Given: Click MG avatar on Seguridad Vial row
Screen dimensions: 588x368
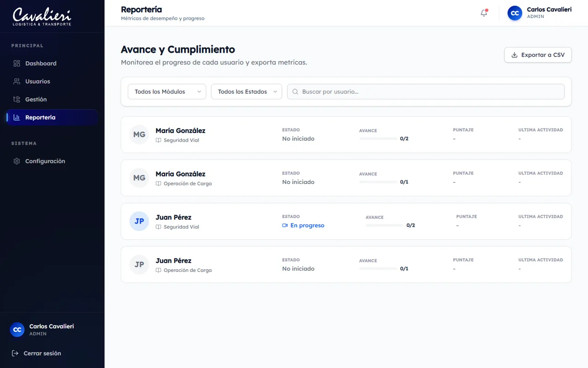Looking at the screenshot, I should pyautogui.click(x=139, y=134).
